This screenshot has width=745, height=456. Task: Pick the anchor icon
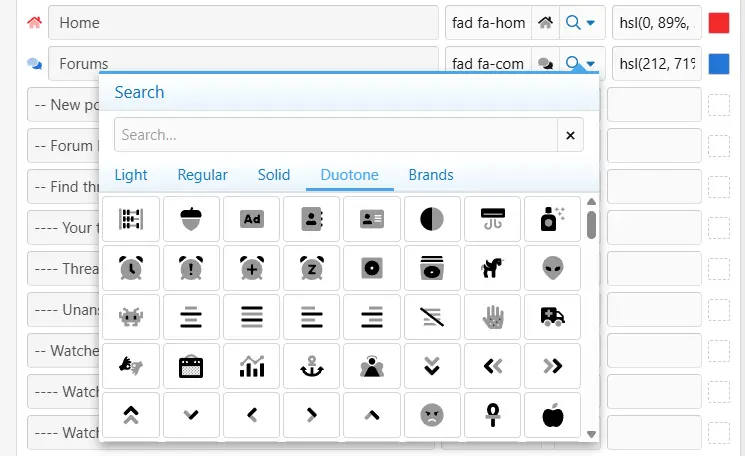[312, 366]
